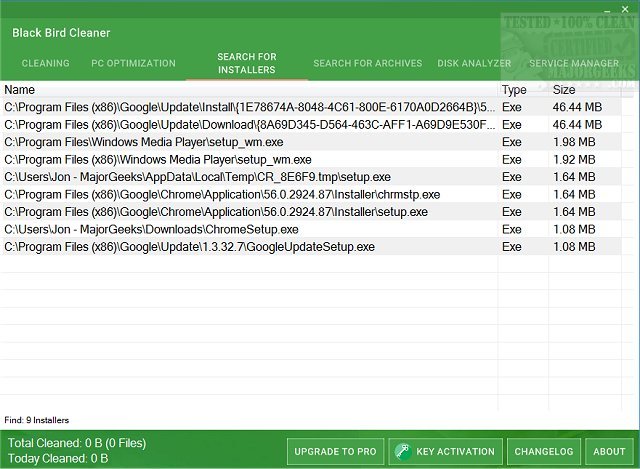
Task: Select Program Files Windows Media Player setup_wm.exe
Action: point(312,142)
